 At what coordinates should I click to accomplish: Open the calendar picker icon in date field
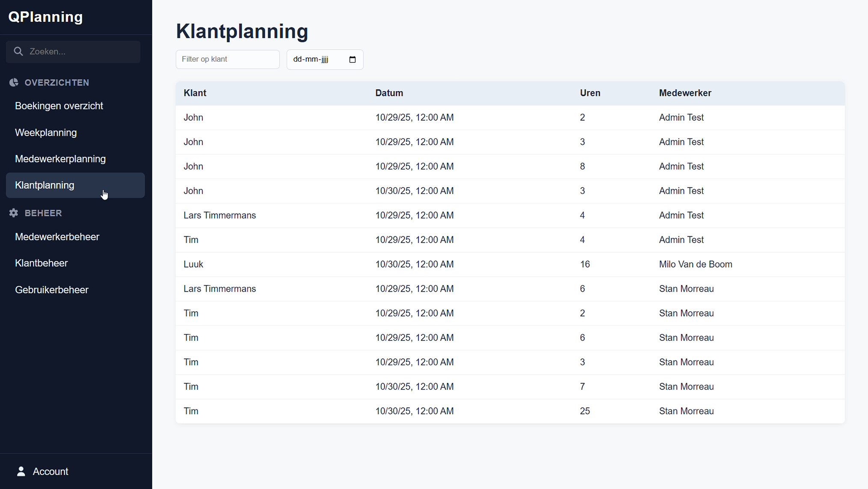point(353,60)
